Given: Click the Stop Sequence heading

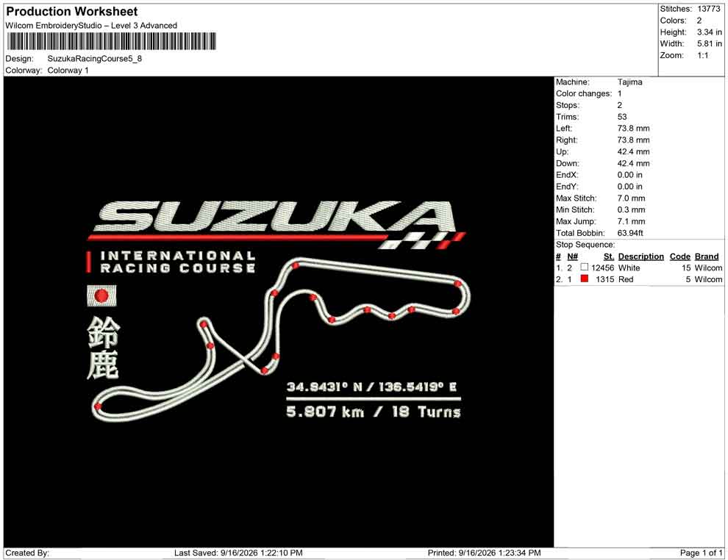Looking at the screenshot, I should [x=585, y=245].
